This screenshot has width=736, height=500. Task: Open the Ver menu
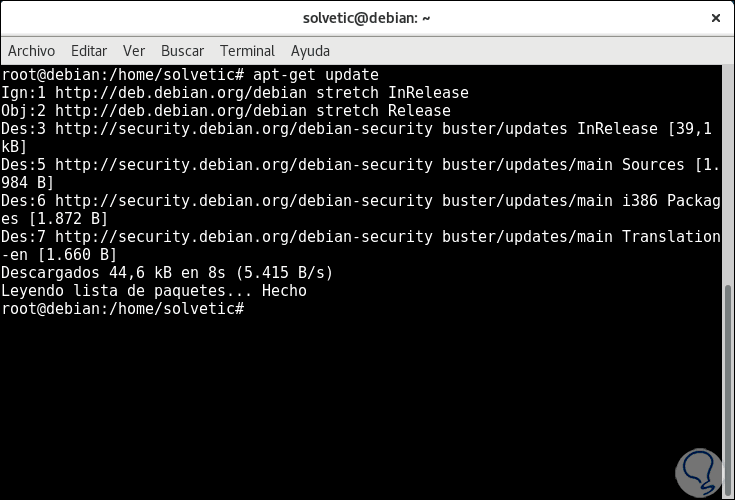pyautogui.click(x=134, y=51)
